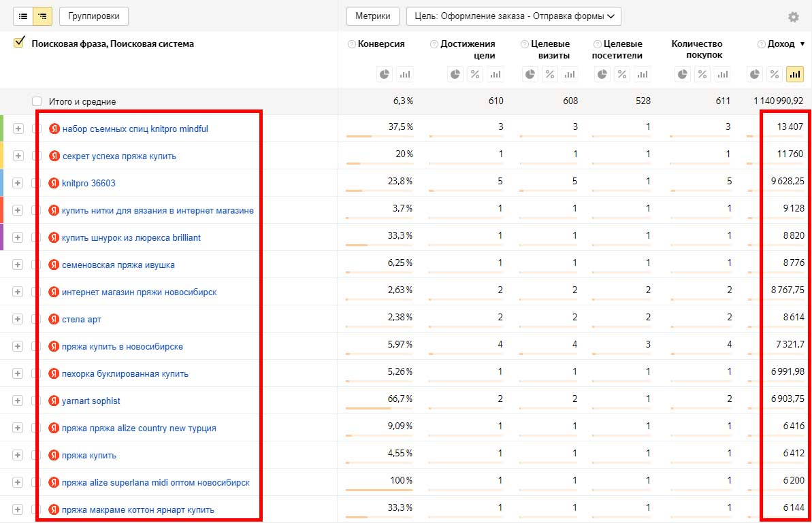The image size is (812, 523).
Task: Sort by the Доход column header
Action: click(x=780, y=44)
